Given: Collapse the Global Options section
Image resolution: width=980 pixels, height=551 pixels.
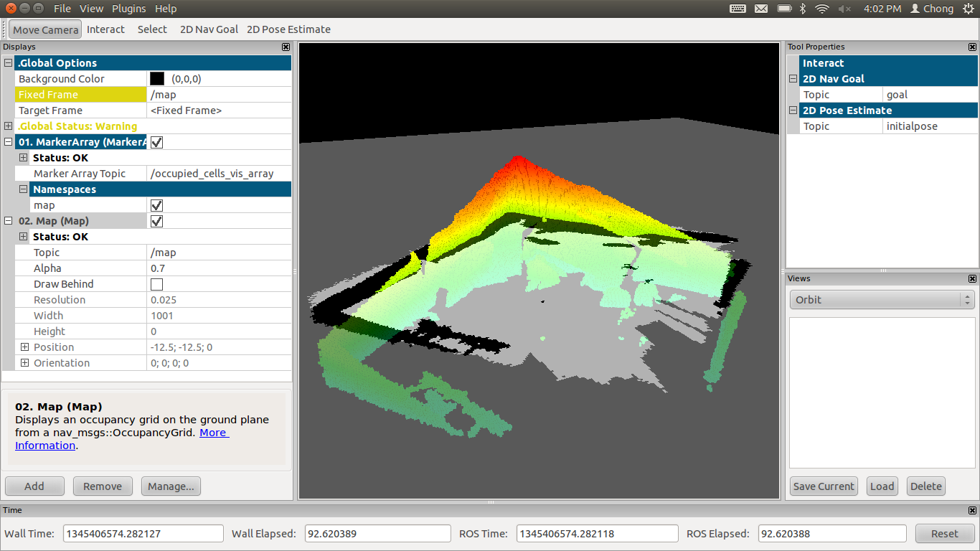Looking at the screenshot, I should click(8, 63).
